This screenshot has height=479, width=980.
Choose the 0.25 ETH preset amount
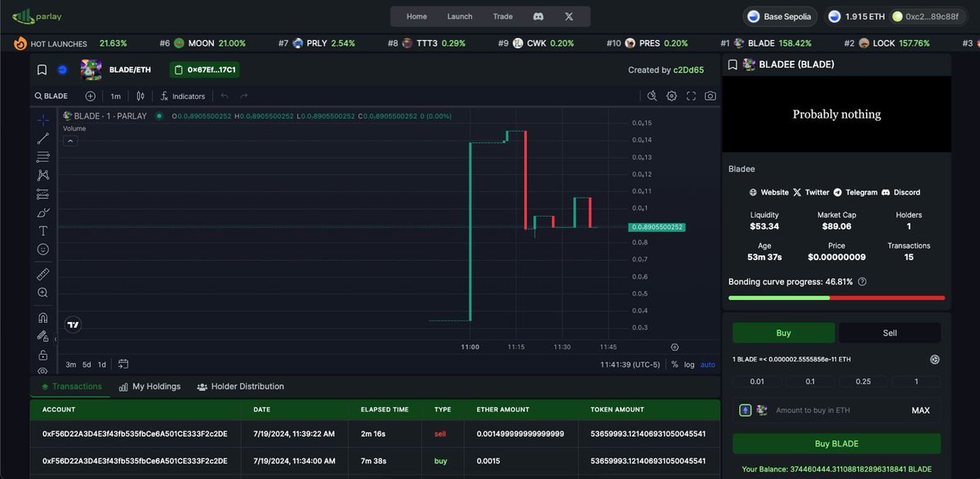pyautogui.click(x=863, y=382)
